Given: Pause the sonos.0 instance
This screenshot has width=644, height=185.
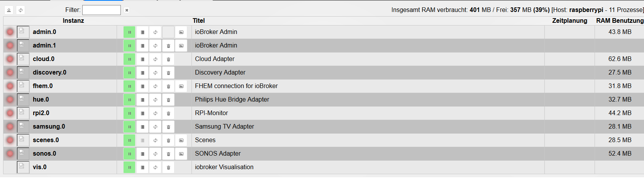Looking at the screenshot, I should 129,154.
